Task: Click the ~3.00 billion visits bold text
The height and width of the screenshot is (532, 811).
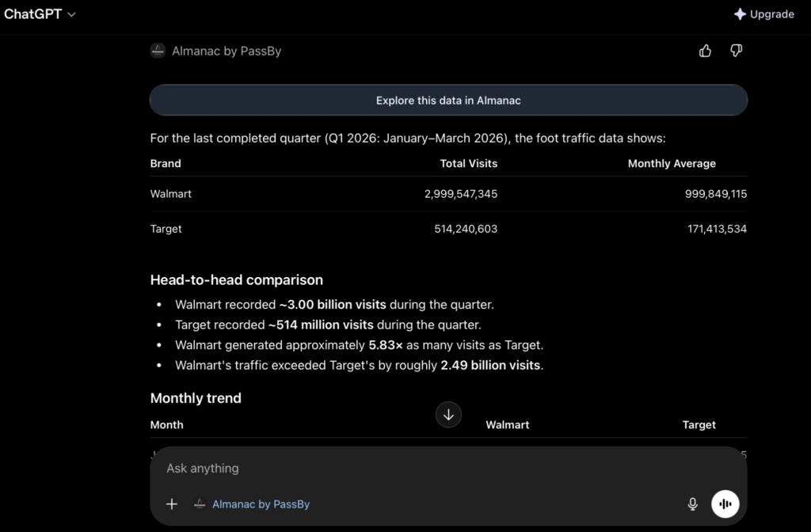Action: (333, 305)
